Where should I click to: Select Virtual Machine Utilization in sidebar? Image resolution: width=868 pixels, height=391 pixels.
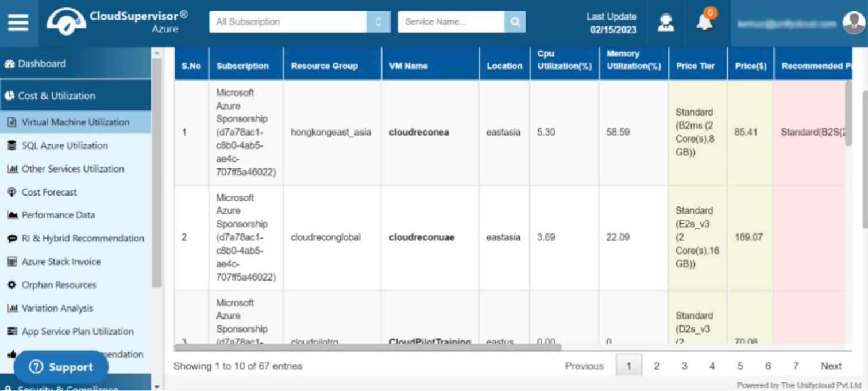click(75, 122)
